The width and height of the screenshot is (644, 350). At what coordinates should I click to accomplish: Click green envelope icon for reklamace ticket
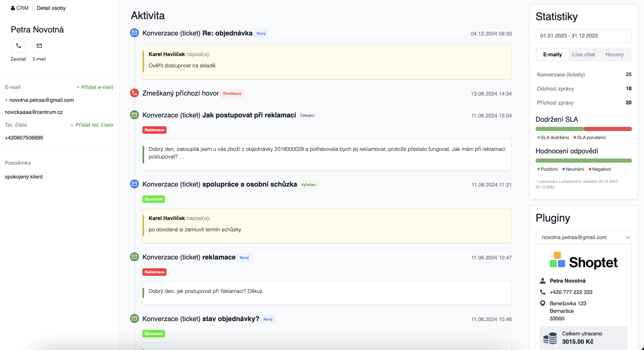(134, 257)
